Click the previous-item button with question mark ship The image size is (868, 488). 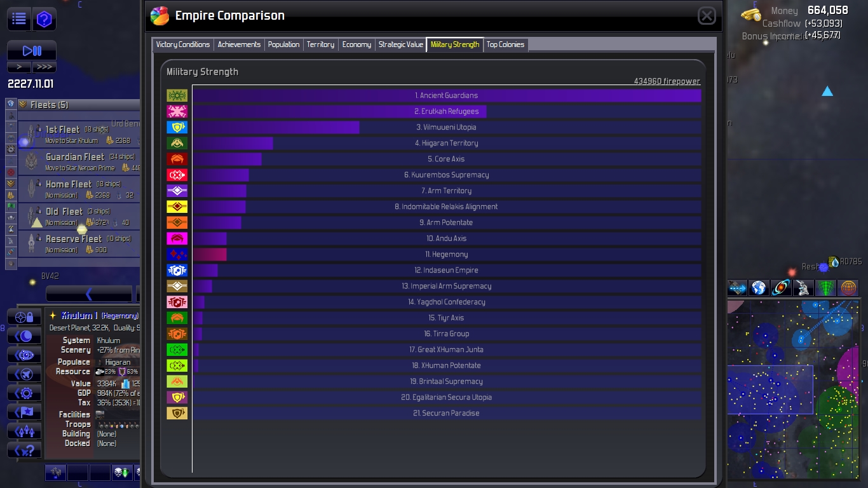[24, 451]
